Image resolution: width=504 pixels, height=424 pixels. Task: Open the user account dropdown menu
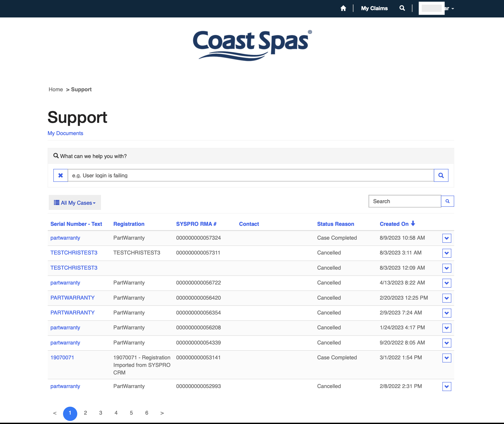436,8
